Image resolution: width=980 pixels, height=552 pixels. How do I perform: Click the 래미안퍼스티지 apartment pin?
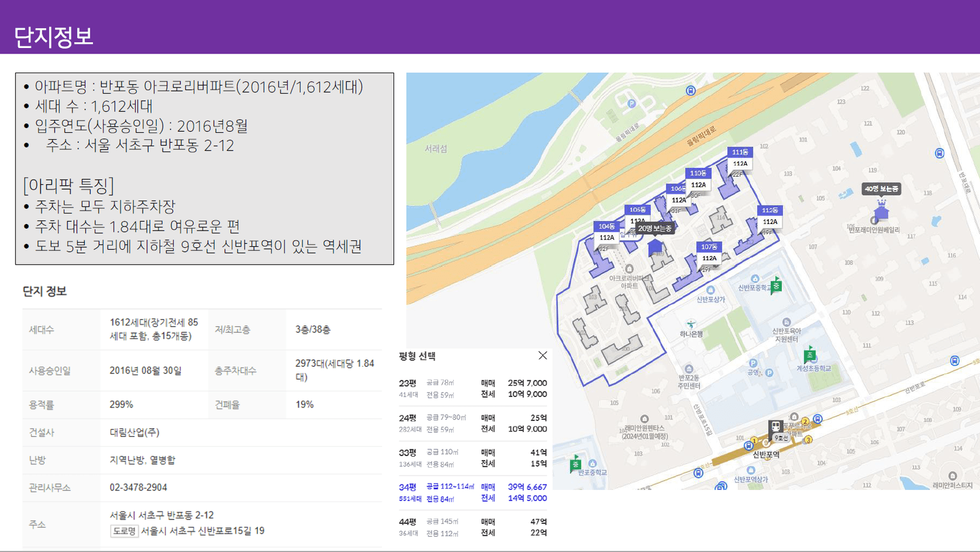click(952, 476)
